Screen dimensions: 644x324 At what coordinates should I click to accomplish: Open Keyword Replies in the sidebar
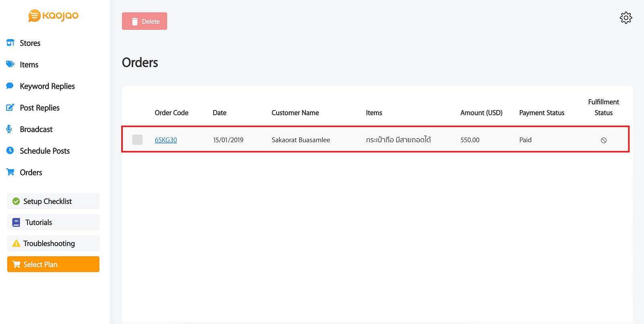[x=47, y=86]
